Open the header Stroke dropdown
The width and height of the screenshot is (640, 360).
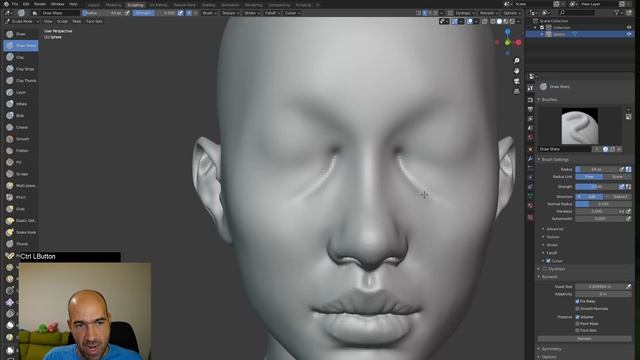point(252,13)
